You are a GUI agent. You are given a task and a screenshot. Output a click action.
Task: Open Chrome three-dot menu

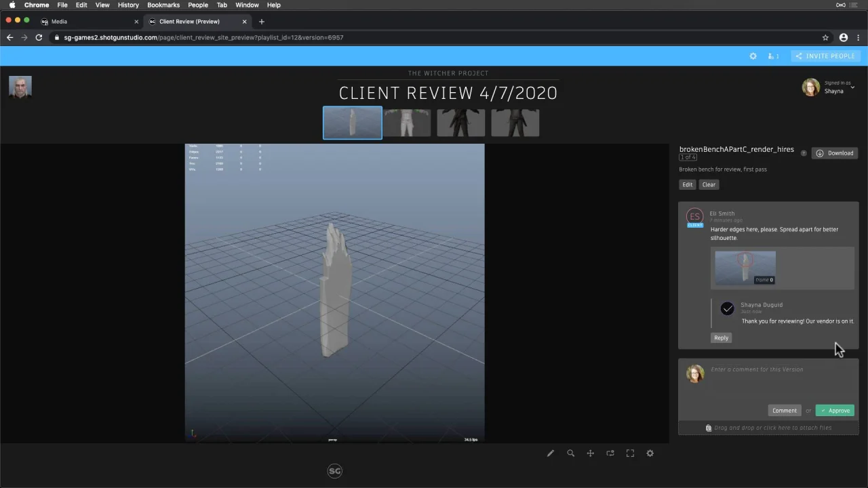(x=859, y=37)
